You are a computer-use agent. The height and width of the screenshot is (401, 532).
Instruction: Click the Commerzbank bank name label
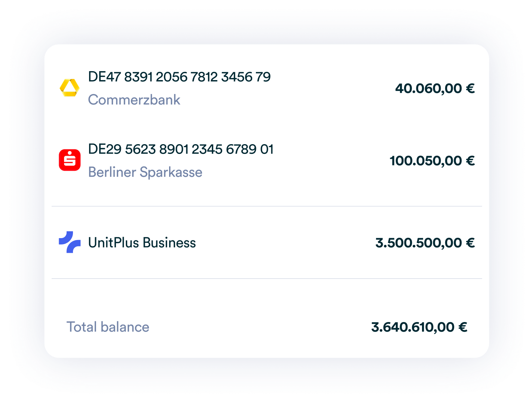(x=134, y=100)
